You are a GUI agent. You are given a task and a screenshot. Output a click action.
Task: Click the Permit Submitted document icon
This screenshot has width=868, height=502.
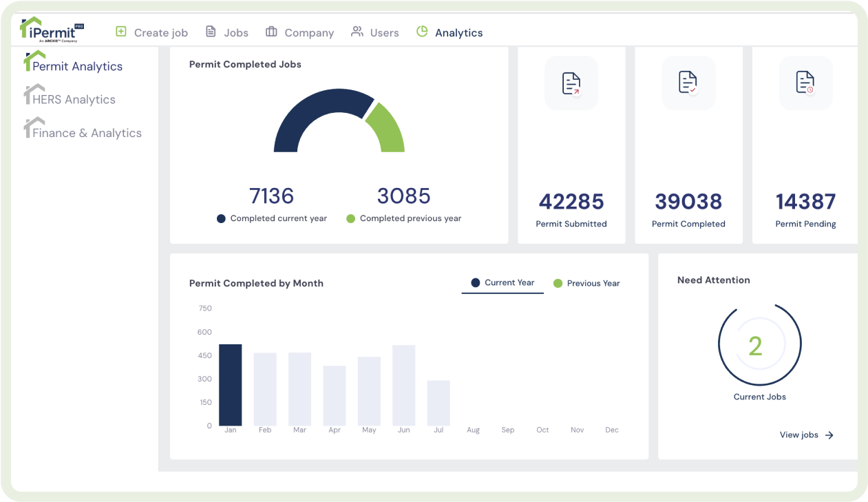[x=571, y=83]
